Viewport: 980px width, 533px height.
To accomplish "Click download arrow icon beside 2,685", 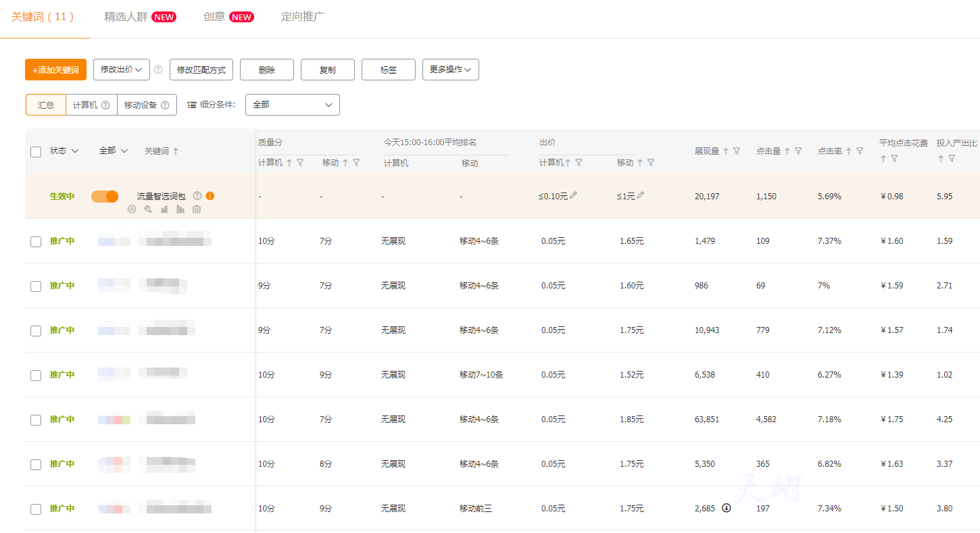I will (x=727, y=508).
